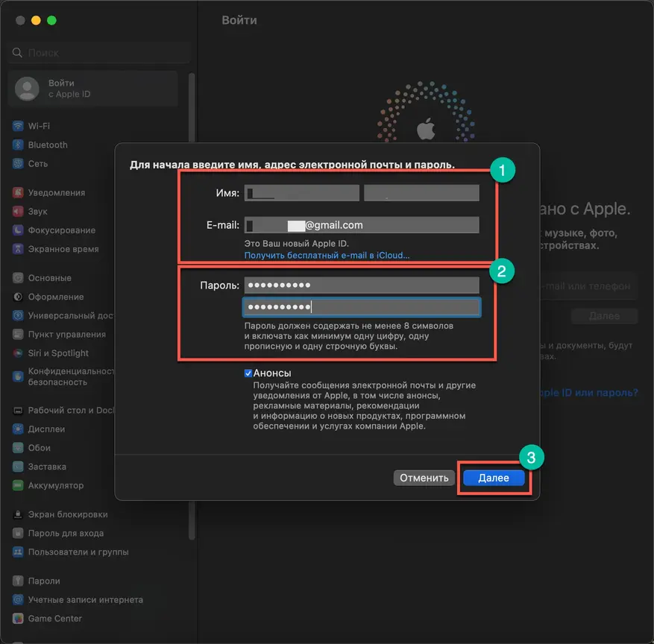Open Siri и Spotlight icon
The height and width of the screenshot is (644, 654).
coord(18,353)
